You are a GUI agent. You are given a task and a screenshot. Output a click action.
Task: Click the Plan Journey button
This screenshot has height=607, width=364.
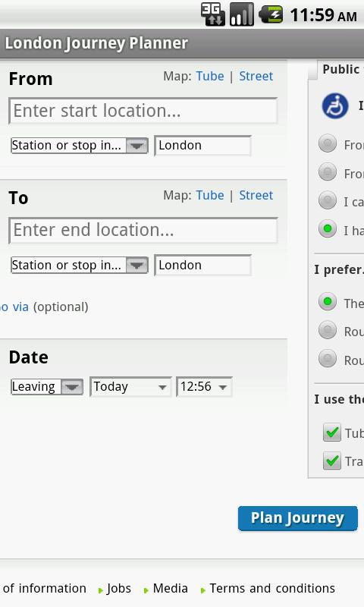coord(297,518)
